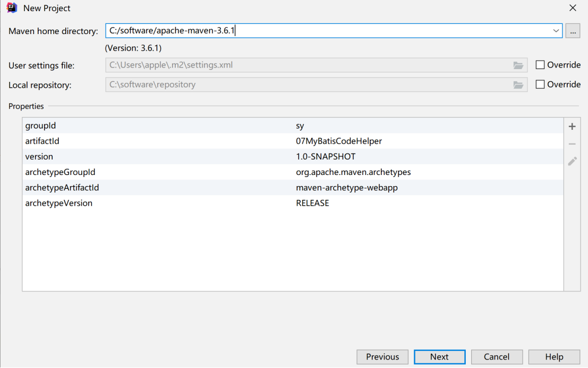Select the archetypeArtifactId property row

[293, 187]
